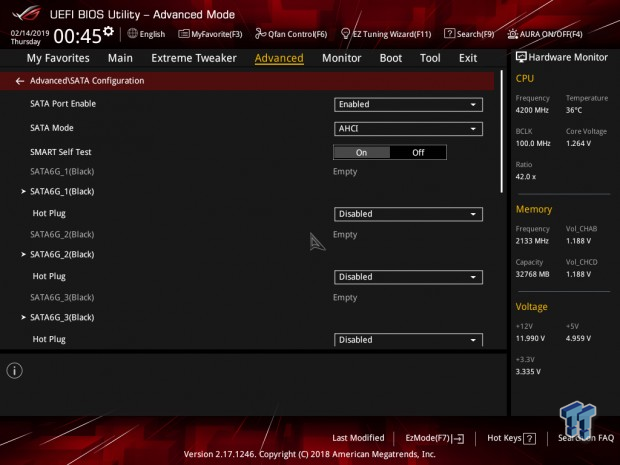
Task: Open Hot Plug dropdown under SATA6G_2
Action: [x=408, y=277]
